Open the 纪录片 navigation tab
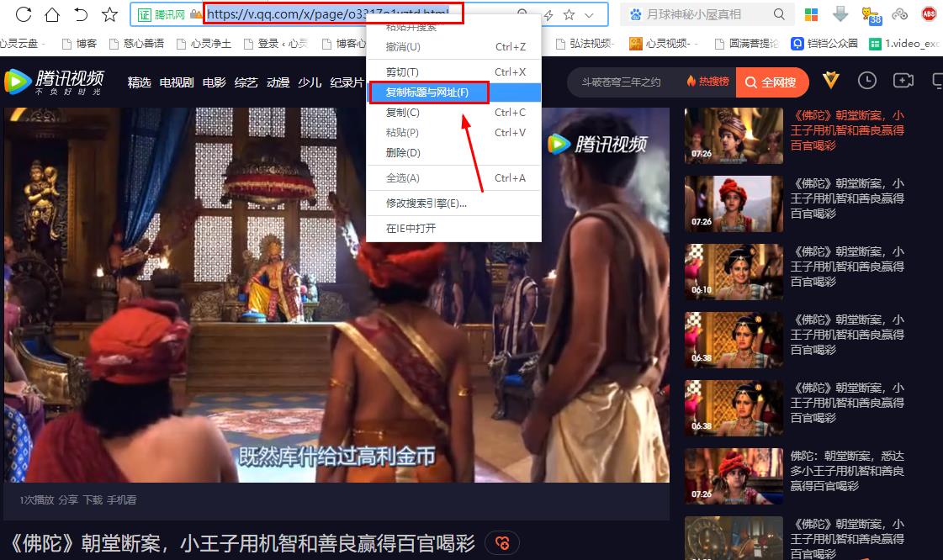The width and height of the screenshot is (943, 560). coord(347,82)
